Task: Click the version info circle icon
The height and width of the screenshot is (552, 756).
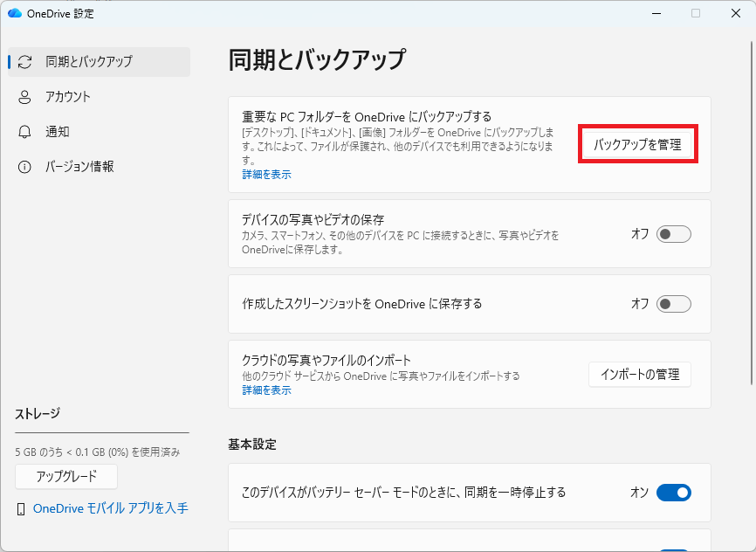Action: click(25, 167)
